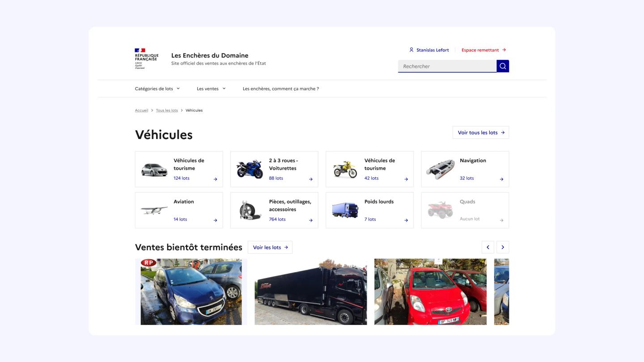Click the wheel and parts icon

(x=250, y=210)
